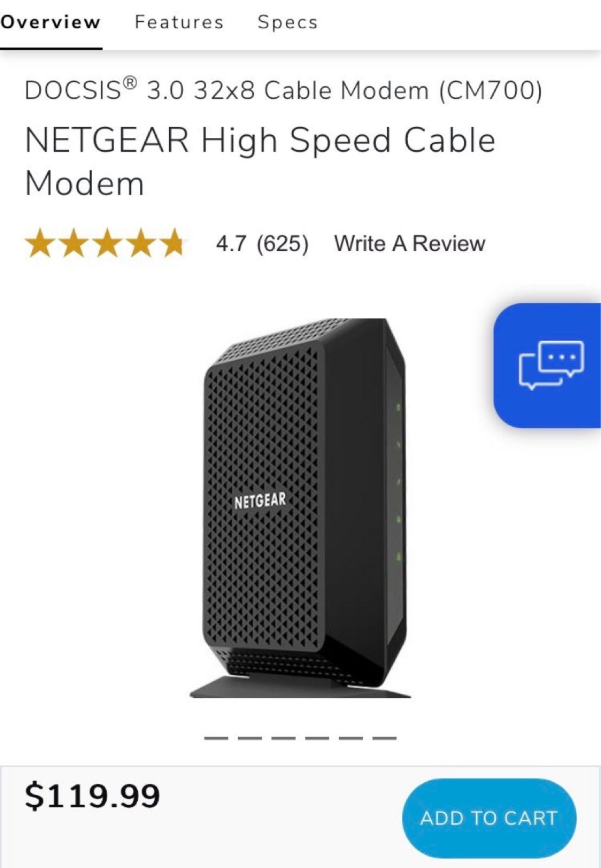Click the 4.7 rating score
This screenshot has height=868, width=601.
[x=231, y=244]
